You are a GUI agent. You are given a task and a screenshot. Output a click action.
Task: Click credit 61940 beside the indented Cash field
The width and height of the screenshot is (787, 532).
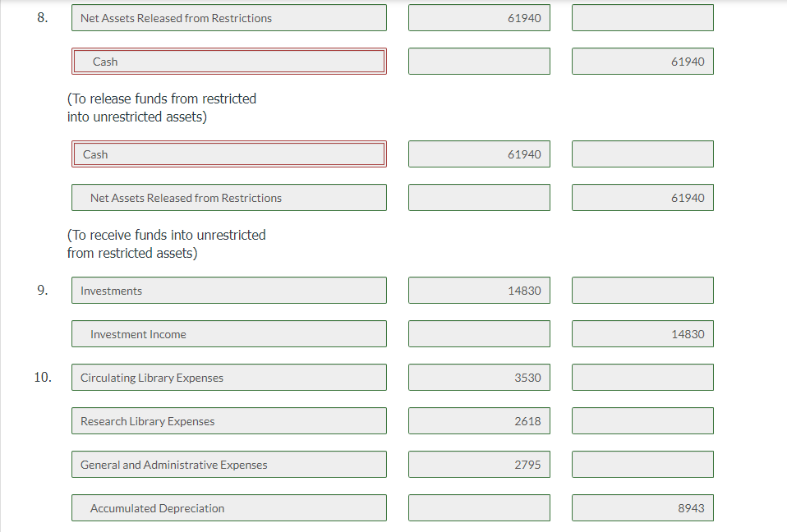coord(642,62)
